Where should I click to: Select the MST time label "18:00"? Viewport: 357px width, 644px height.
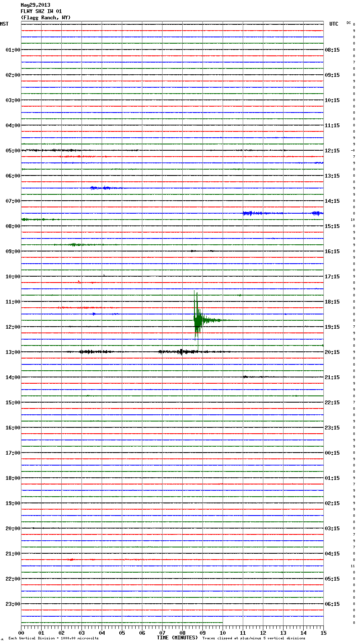(13, 478)
